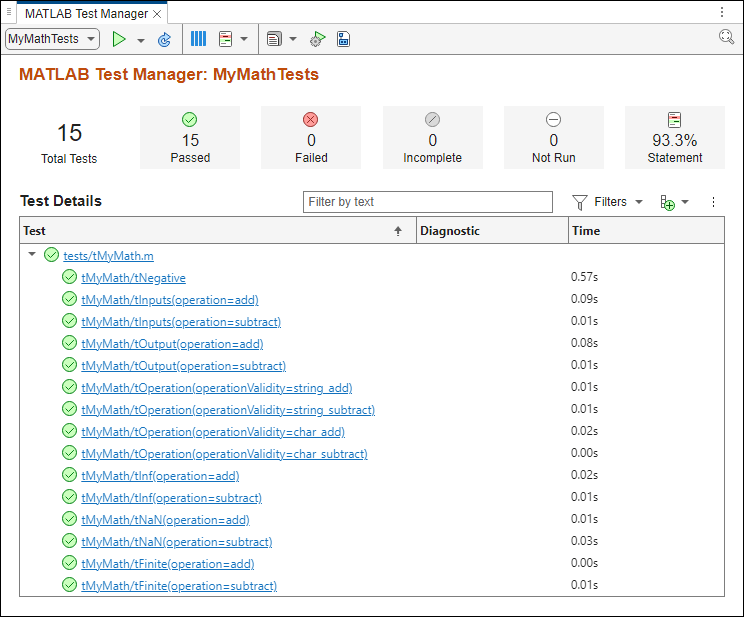Click the passed status icon beside tNegative
This screenshot has width=744, height=617.
(x=69, y=277)
